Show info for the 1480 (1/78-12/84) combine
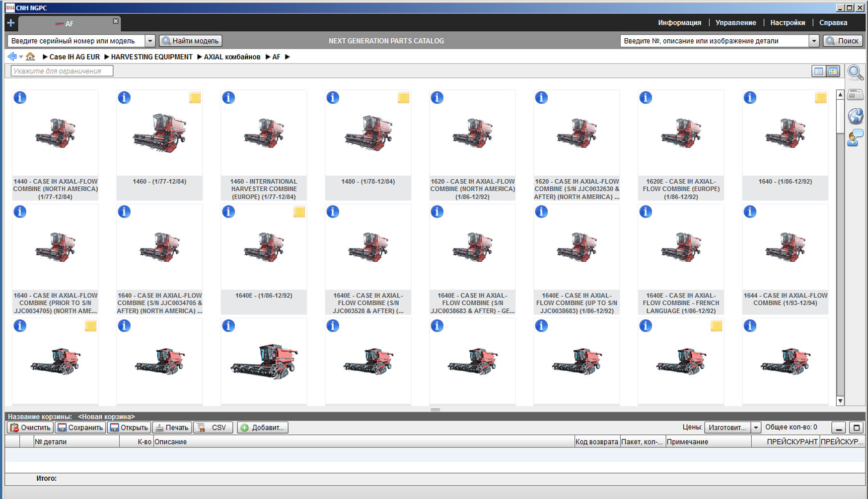Screen dimensions: 868x499 point(333,98)
